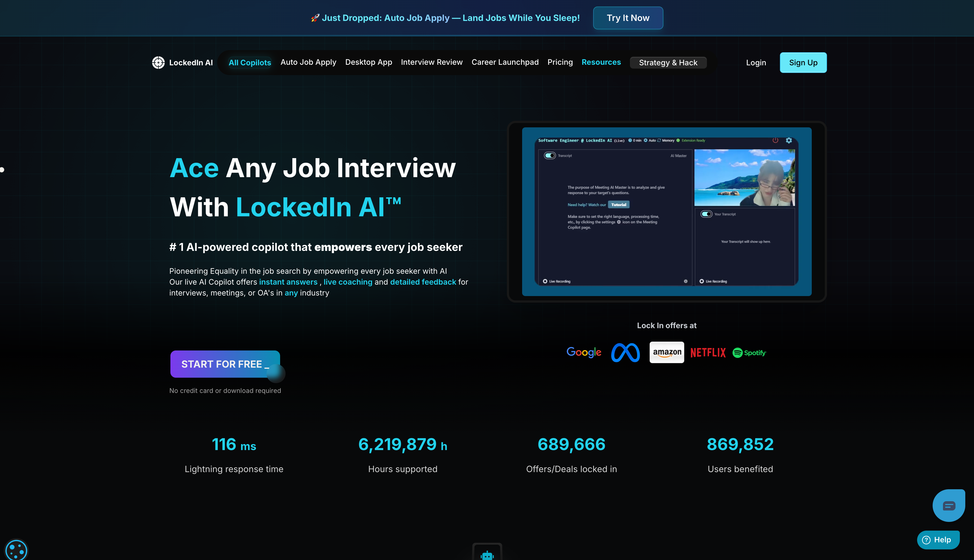Image resolution: width=974 pixels, height=560 pixels.
Task: Open the Resources nav menu
Action: coord(601,62)
